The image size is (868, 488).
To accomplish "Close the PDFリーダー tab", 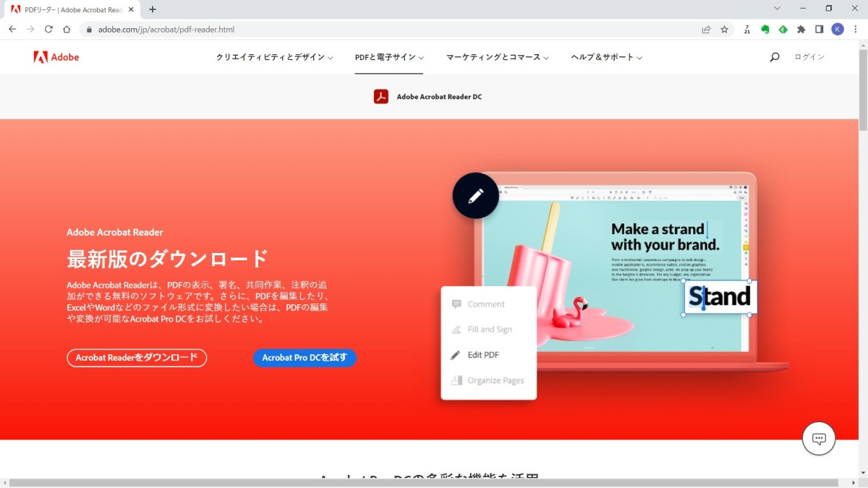I will click(x=131, y=9).
